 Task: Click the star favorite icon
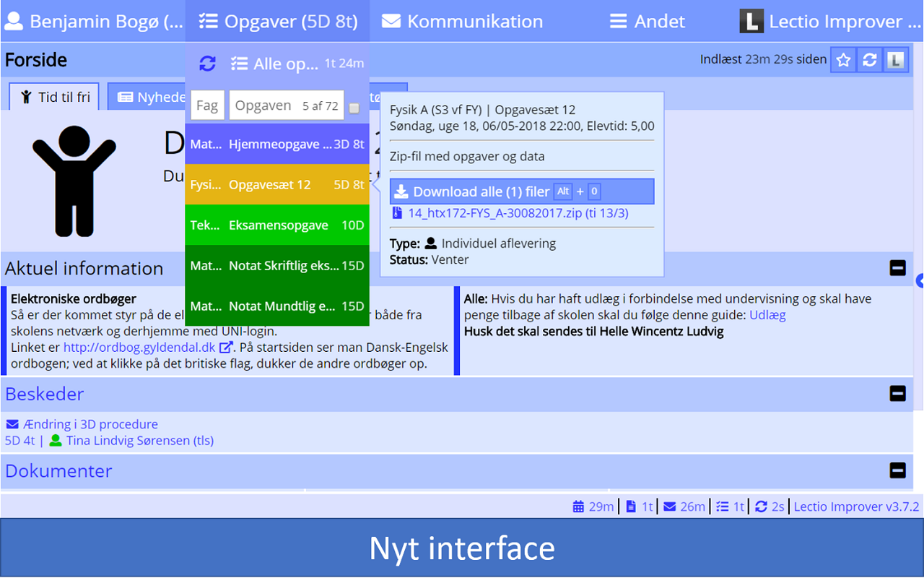point(843,60)
